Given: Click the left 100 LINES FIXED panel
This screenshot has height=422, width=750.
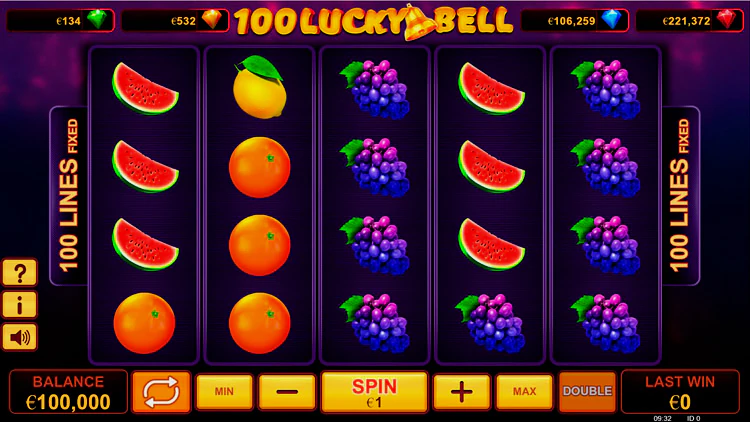Looking at the screenshot, I should click(69, 196).
